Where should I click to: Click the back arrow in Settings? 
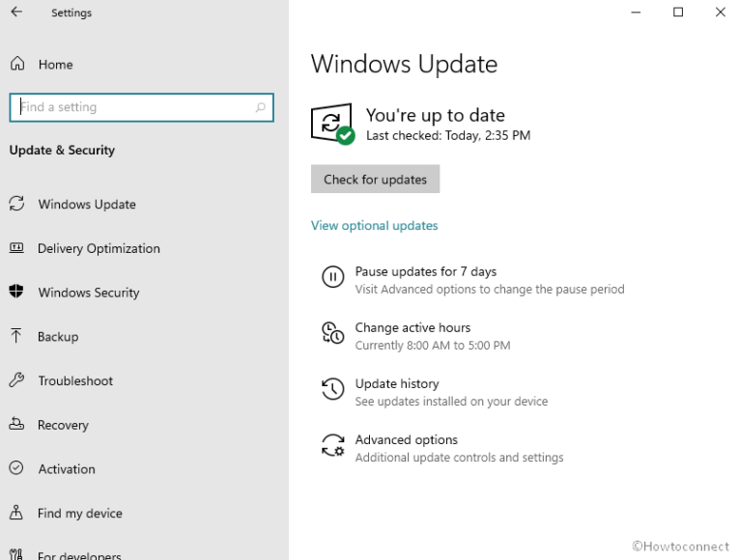[x=16, y=12]
